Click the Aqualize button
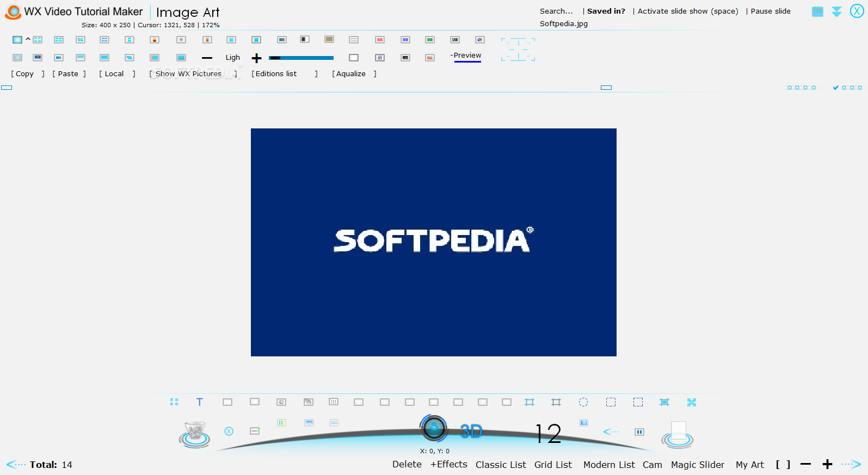This screenshot has height=475, width=868. tap(354, 74)
